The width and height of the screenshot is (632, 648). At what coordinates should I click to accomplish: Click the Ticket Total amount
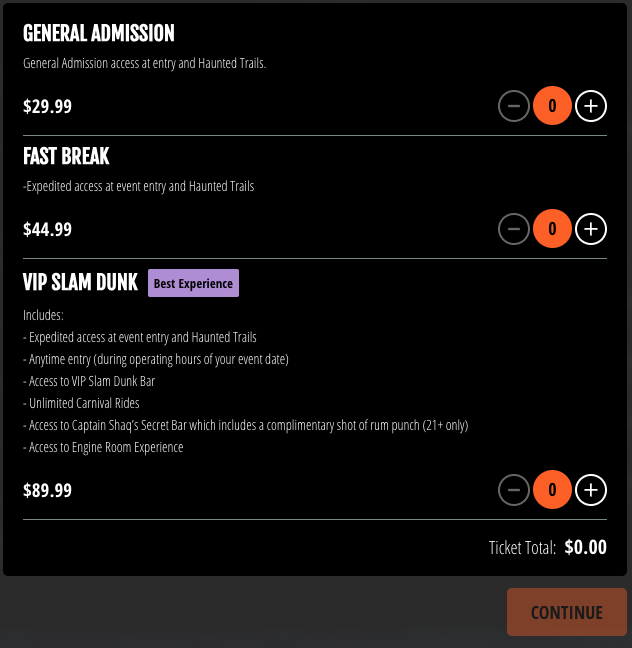click(x=585, y=547)
